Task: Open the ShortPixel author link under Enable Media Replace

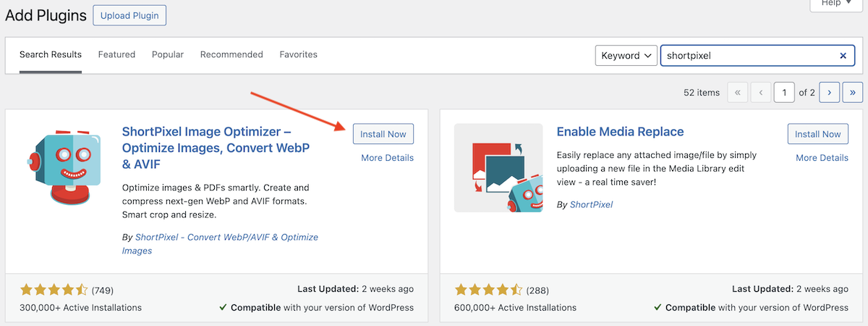Action: pyautogui.click(x=591, y=205)
